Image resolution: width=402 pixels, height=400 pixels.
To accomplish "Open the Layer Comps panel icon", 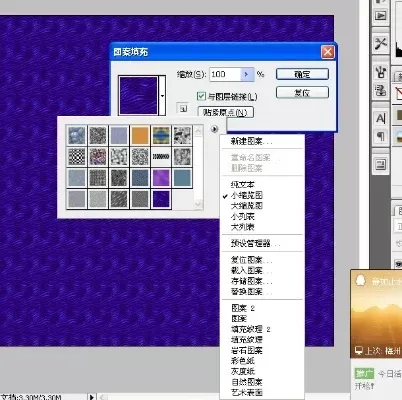I will pyautogui.click(x=381, y=164).
